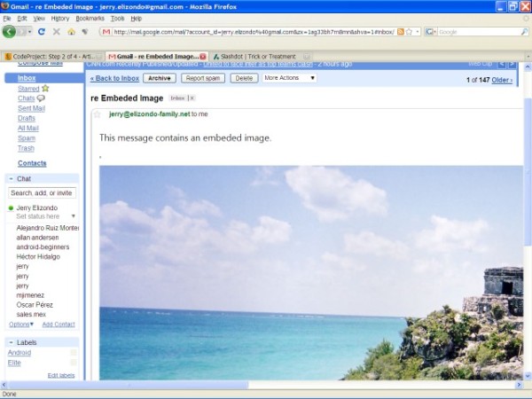Click the Edit labels link

tap(61, 375)
